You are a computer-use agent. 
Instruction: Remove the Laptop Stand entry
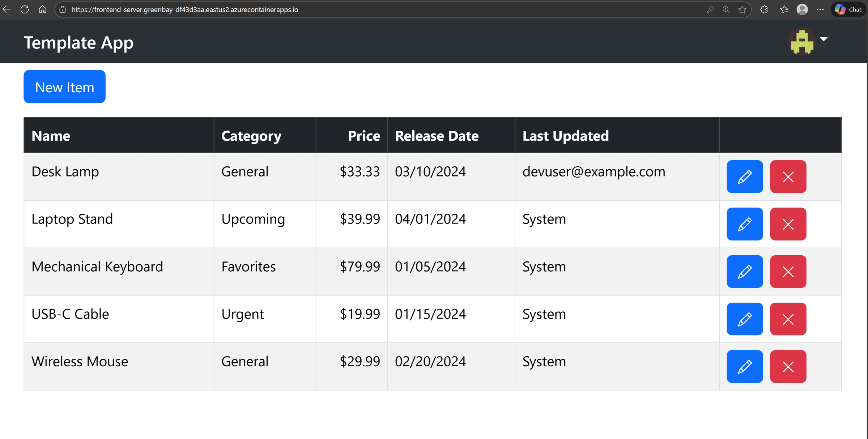coord(788,224)
